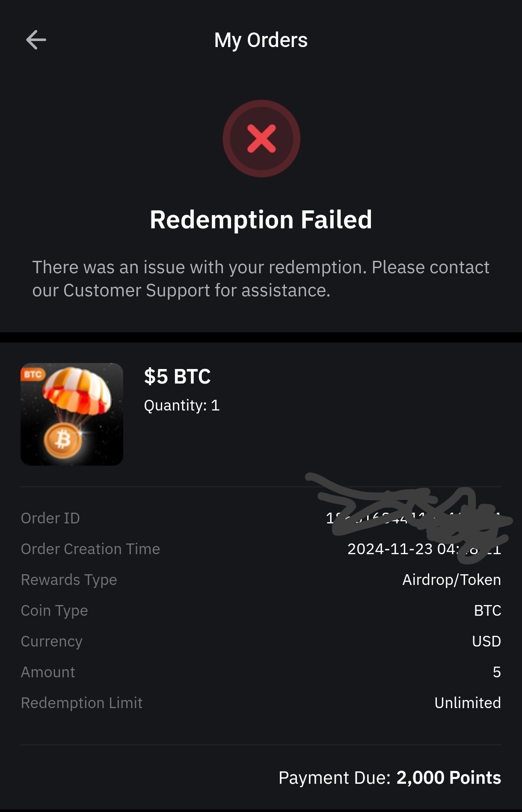Tap the Airdrop/Token rewards type value
Screen dimensions: 522x812
click(451, 580)
